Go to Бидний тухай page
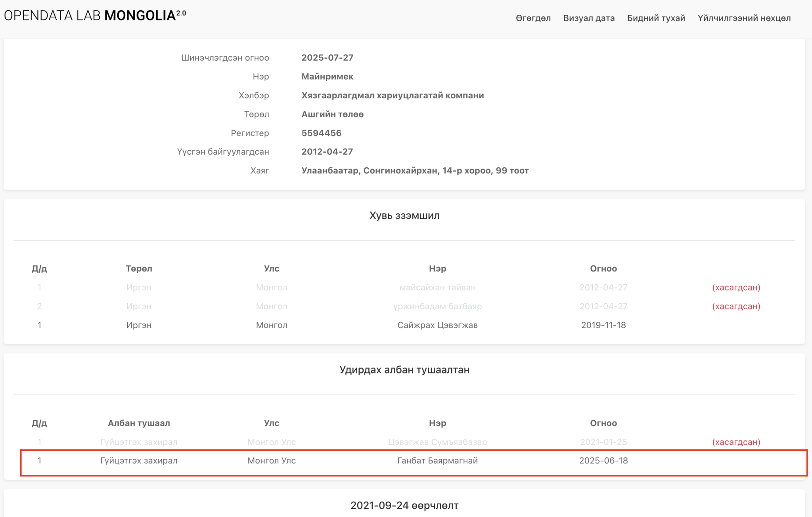This screenshot has width=812, height=517. point(656,18)
